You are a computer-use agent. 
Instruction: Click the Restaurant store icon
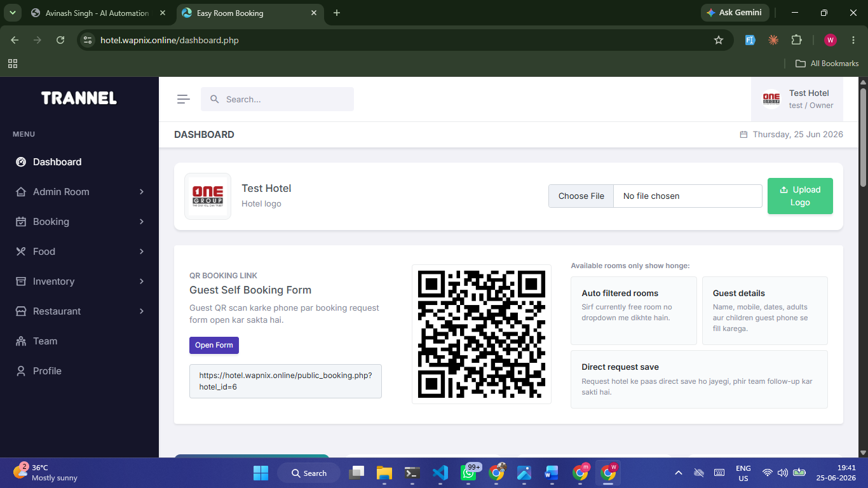21,311
